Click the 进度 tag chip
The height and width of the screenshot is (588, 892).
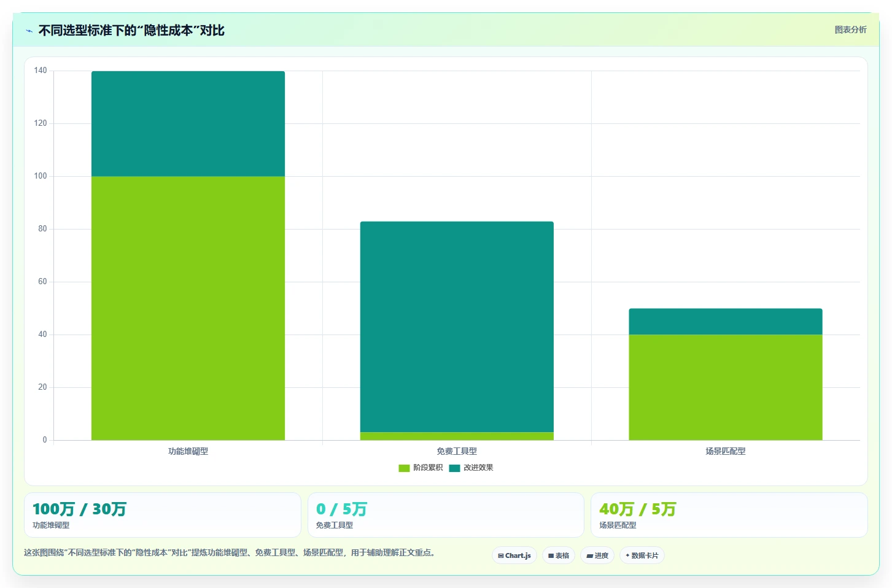click(597, 555)
